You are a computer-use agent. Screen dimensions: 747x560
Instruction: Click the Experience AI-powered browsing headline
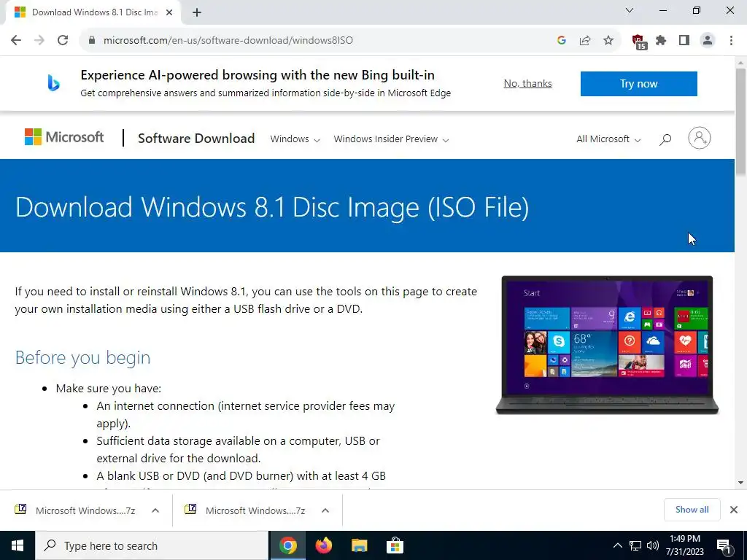(x=258, y=75)
